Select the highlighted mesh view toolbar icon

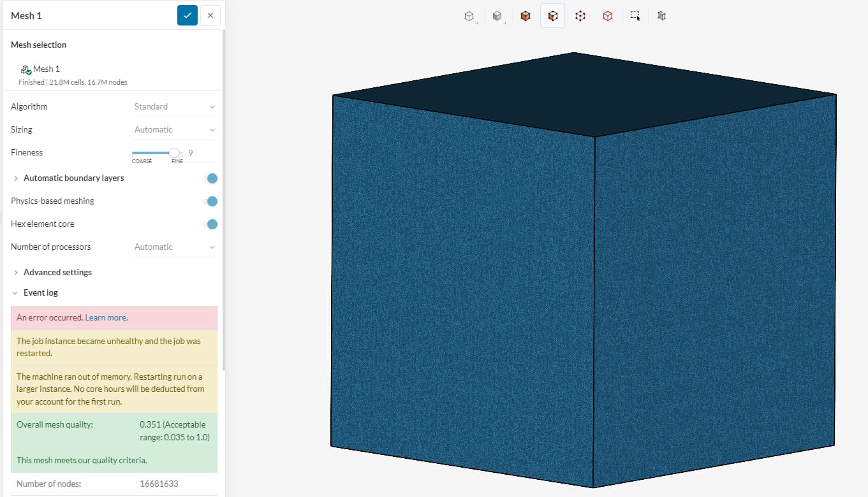pos(552,15)
